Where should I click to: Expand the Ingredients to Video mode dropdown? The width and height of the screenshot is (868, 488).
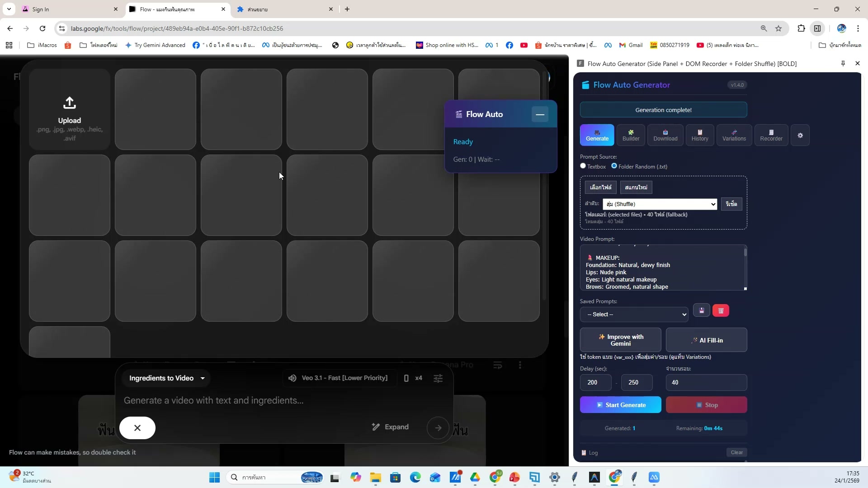(x=167, y=378)
